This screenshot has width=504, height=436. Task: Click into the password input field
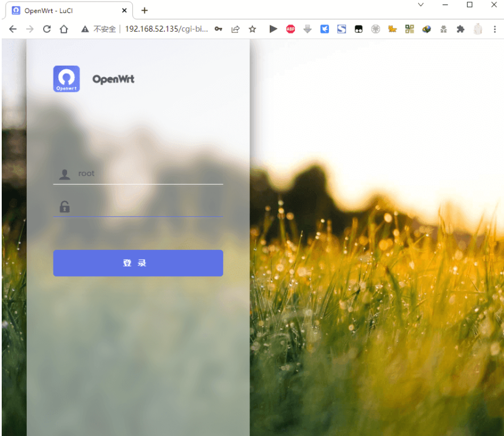click(x=148, y=207)
